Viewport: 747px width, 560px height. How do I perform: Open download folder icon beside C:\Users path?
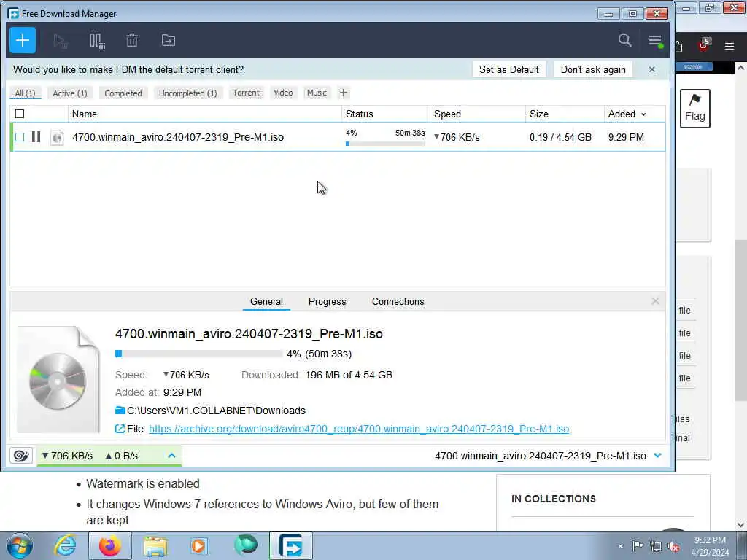click(120, 411)
